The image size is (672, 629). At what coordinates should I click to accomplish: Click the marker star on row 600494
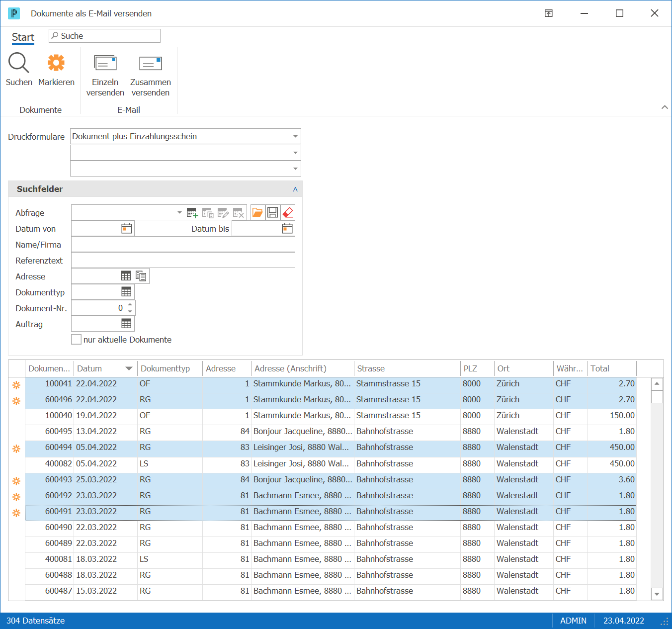tap(16, 449)
